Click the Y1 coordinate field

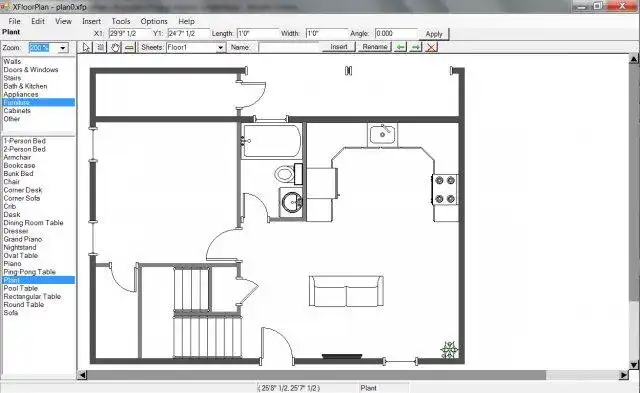click(x=189, y=33)
